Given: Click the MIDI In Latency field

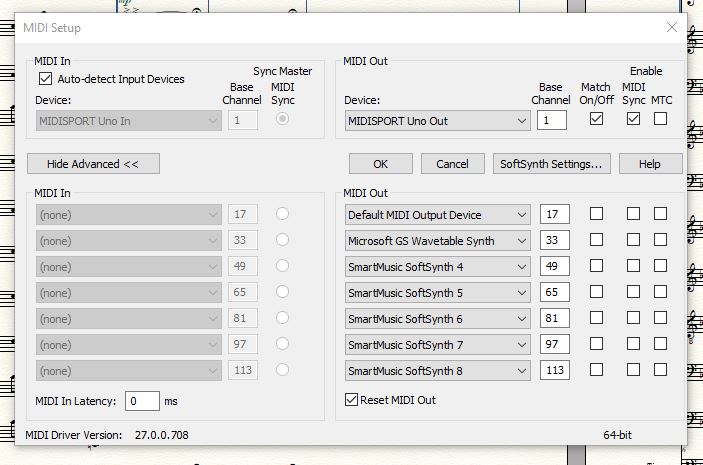Looking at the screenshot, I should (142, 401).
